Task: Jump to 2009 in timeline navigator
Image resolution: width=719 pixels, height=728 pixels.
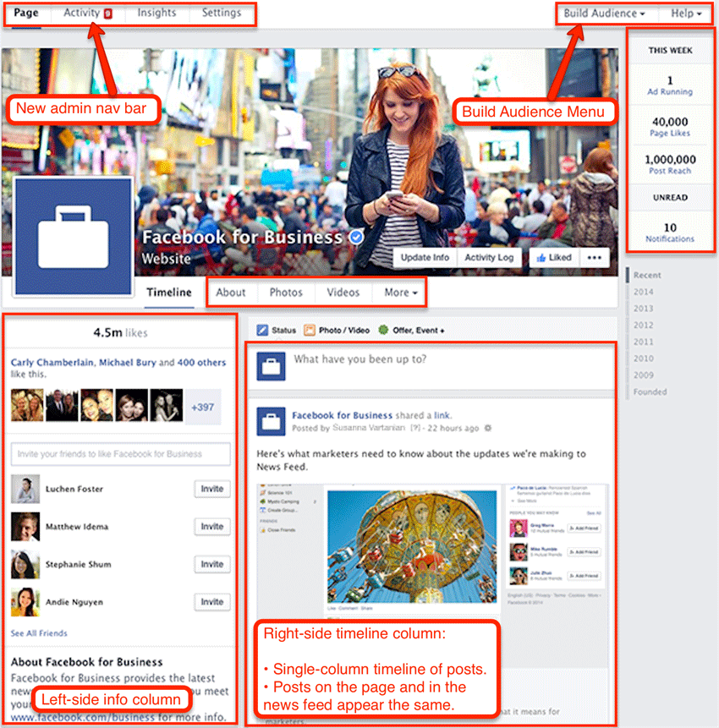Action: pos(643,375)
